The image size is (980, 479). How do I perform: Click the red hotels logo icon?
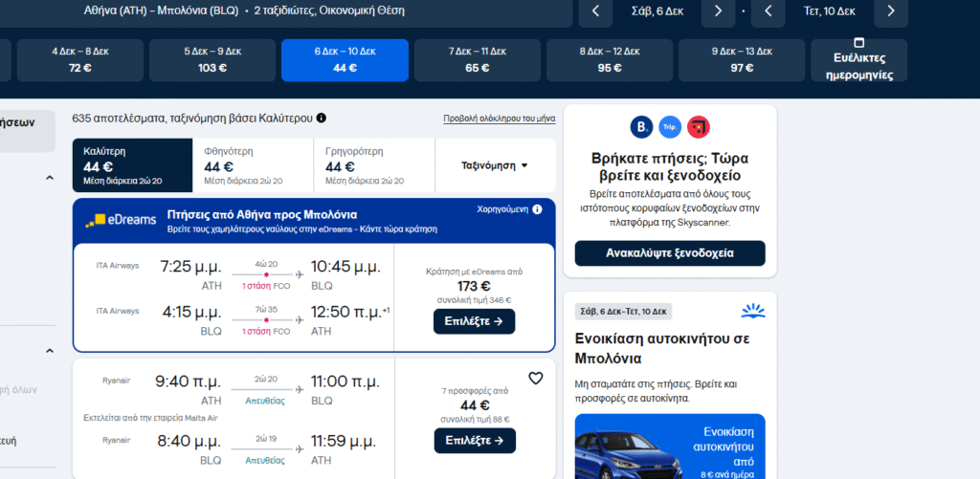click(699, 126)
